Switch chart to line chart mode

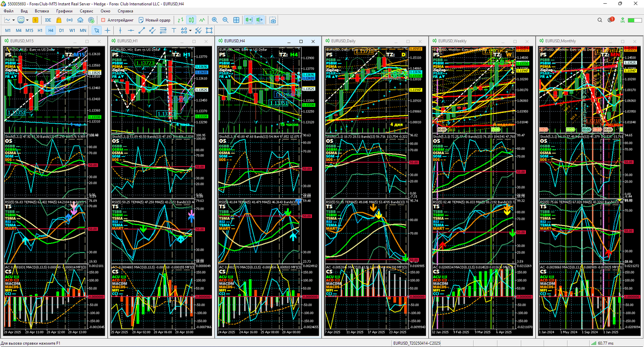tap(202, 20)
